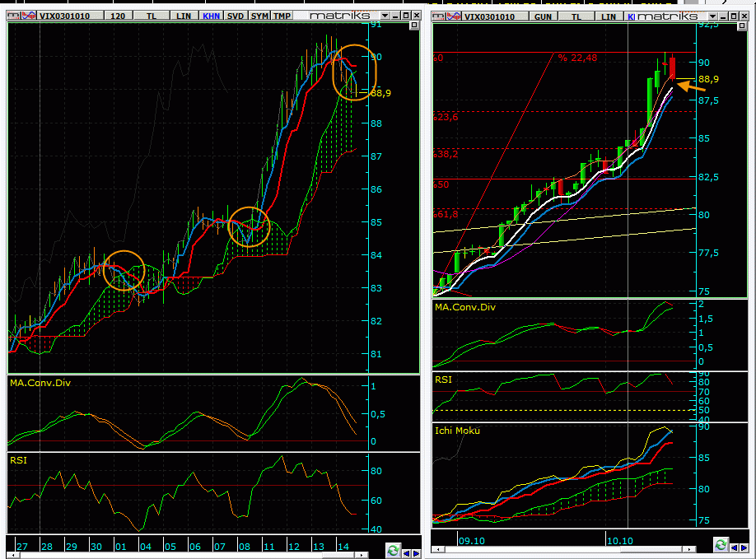This screenshot has width=756, height=559.
Task: Select the SYM item in left chart toolbar
Action: 259,16
